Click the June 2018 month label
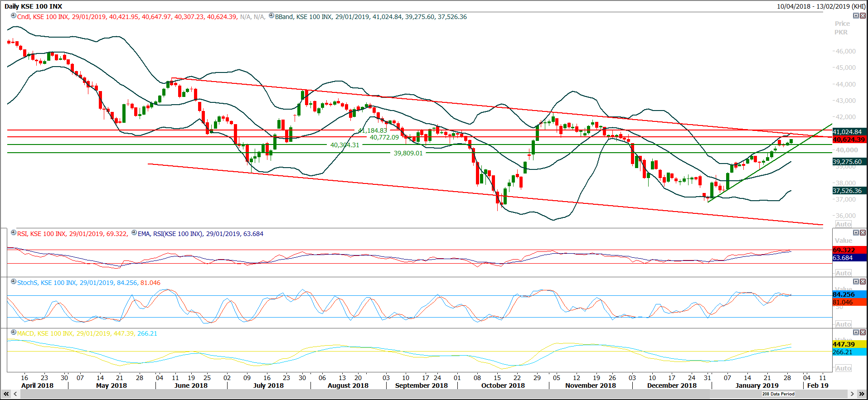The height and width of the screenshot is (400, 868). coord(191,386)
